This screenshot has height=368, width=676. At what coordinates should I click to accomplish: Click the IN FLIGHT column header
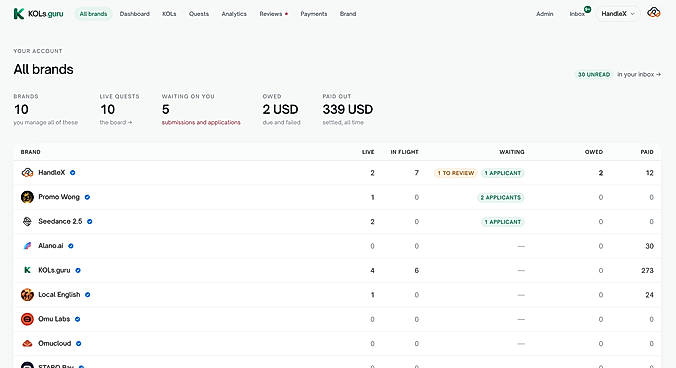404,152
